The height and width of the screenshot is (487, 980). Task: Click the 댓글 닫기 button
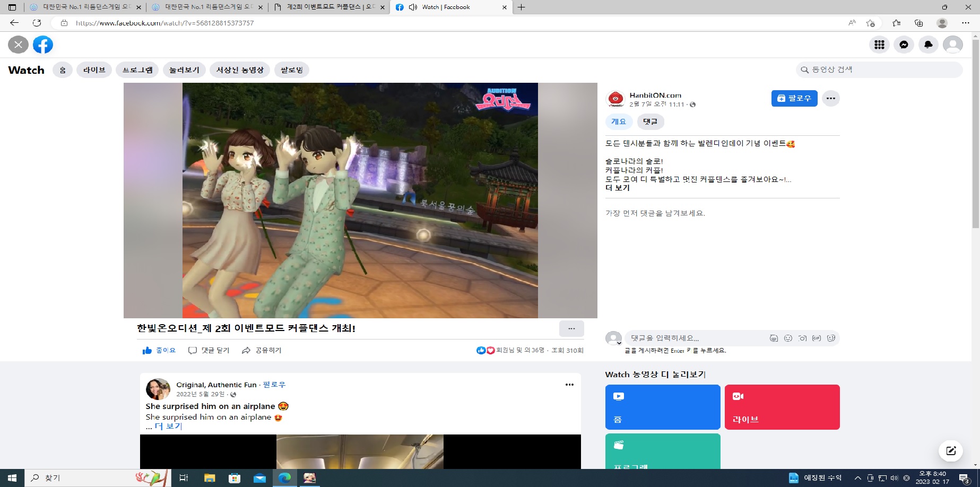point(209,350)
